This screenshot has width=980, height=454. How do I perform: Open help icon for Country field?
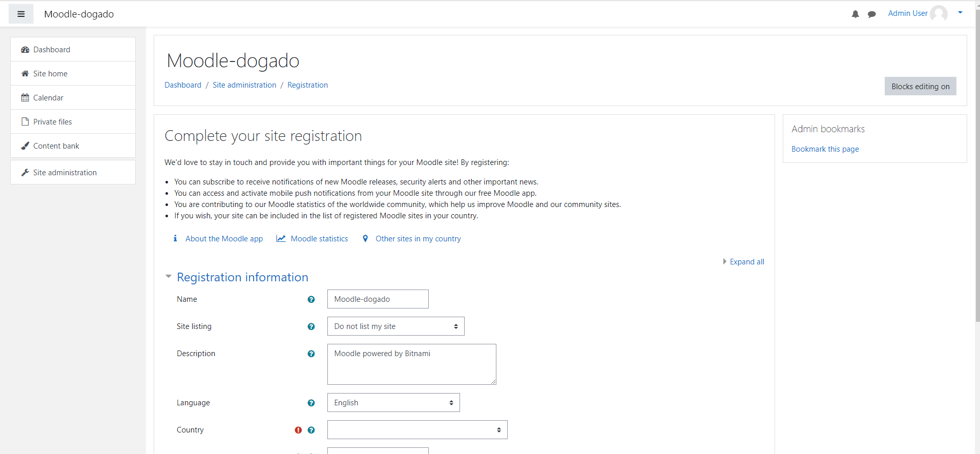pyautogui.click(x=311, y=430)
